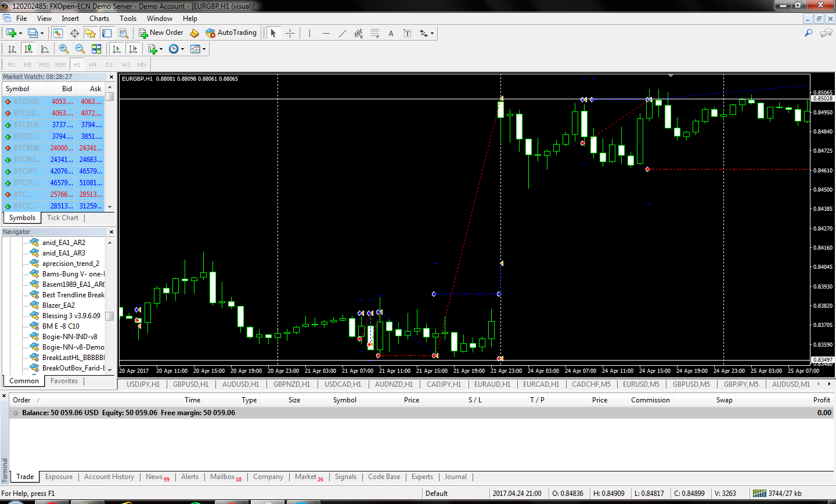Open a new chart via toolbar icon
The height and width of the screenshot is (504, 836).
point(11,33)
